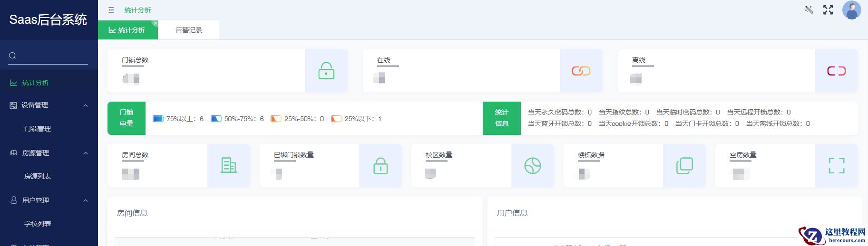
Task: Open the theme magic wand icon
Action: pos(809,9)
